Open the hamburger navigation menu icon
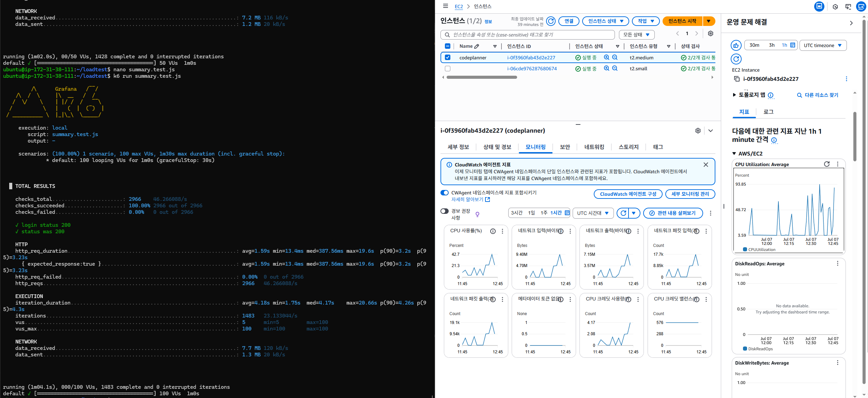868x398 pixels. click(445, 6)
